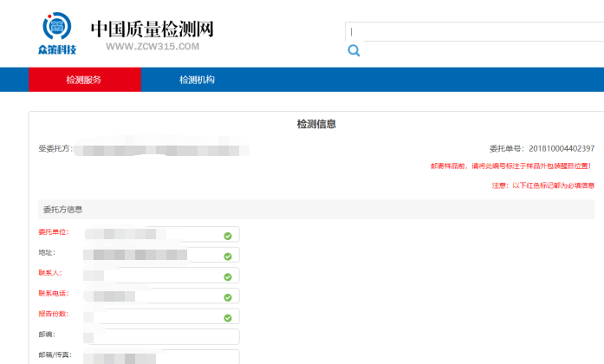The height and width of the screenshot is (364, 604).
Task: Click the blurred 受委托方 name
Action: tap(161, 149)
